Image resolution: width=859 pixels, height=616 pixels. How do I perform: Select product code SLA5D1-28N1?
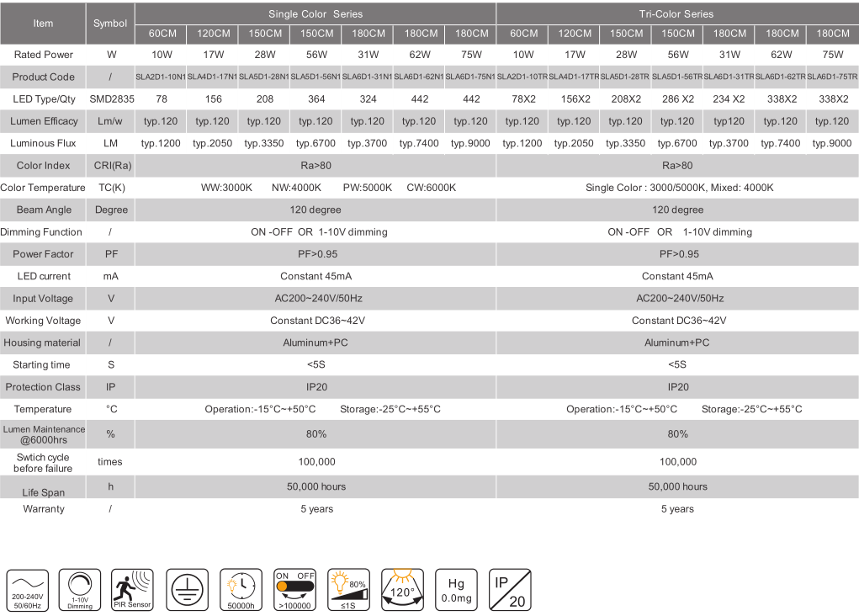264,77
